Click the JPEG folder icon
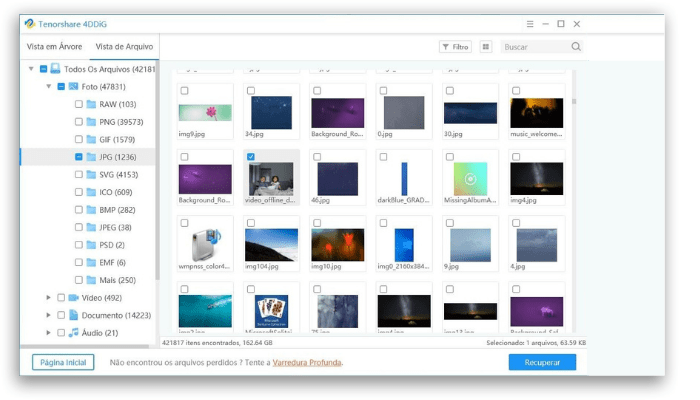This screenshot has width=700, height=400. (x=91, y=227)
